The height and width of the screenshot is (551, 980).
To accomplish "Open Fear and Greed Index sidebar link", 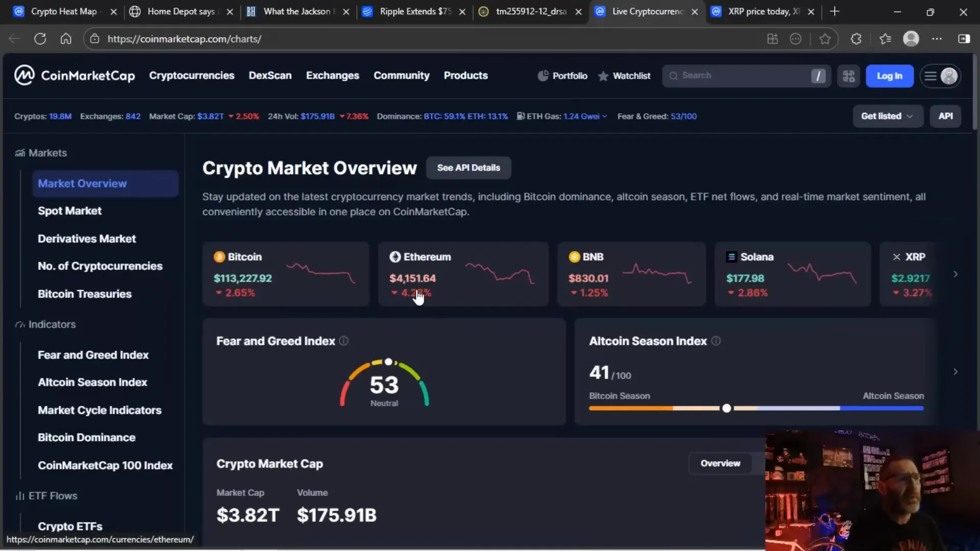I will point(93,355).
